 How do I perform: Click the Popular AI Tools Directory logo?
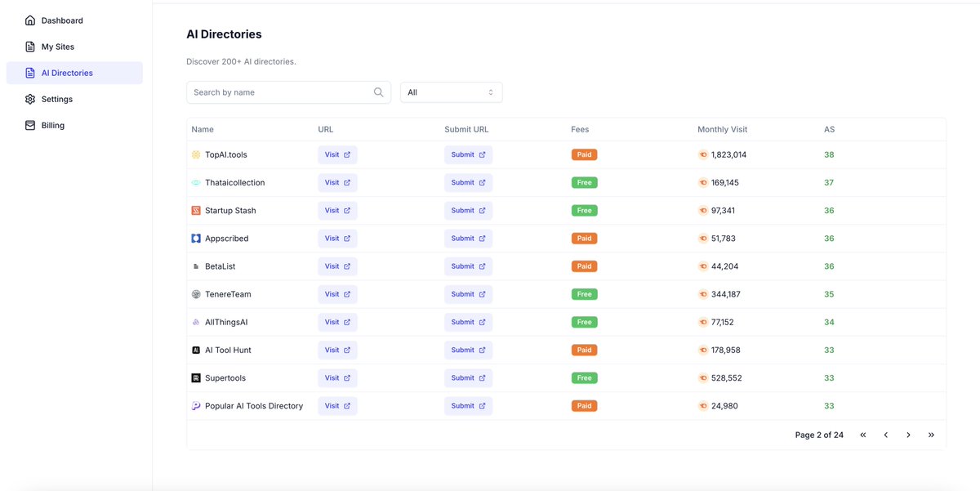[x=196, y=406]
